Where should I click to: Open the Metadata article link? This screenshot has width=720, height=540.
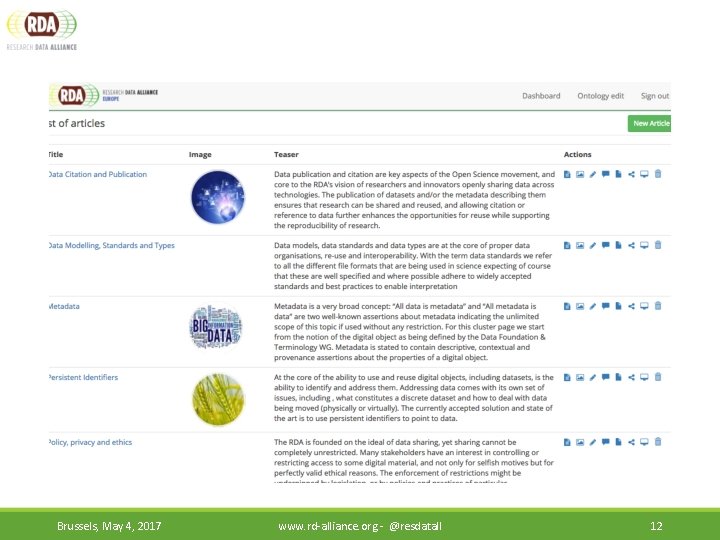tap(64, 306)
